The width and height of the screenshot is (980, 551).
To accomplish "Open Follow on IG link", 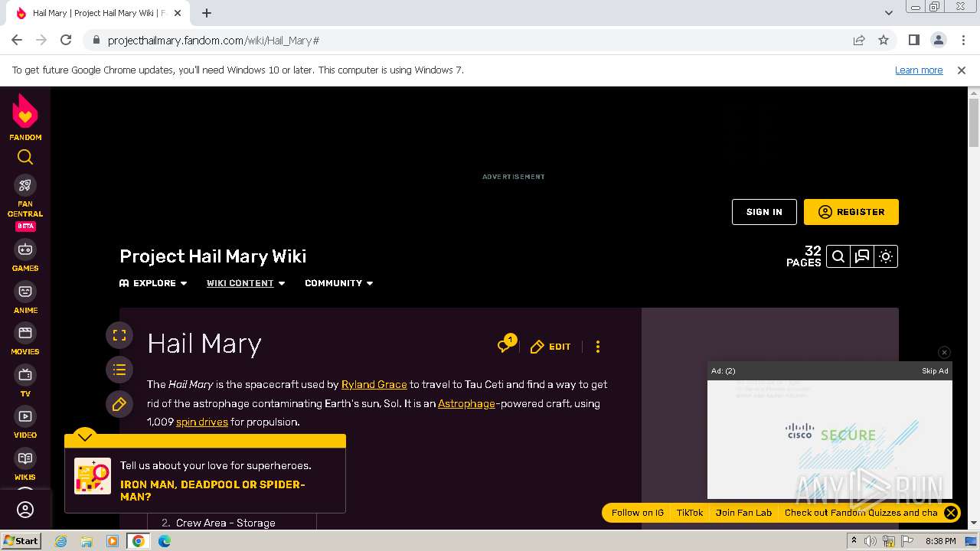I will [637, 513].
